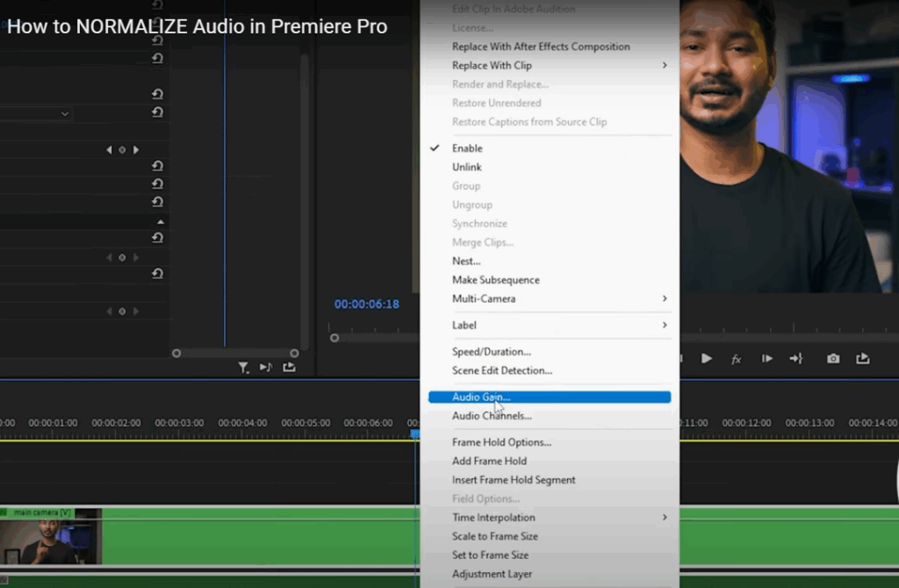
Task: Click 00:00:03:00 on the timeline ruler
Action: click(x=179, y=423)
